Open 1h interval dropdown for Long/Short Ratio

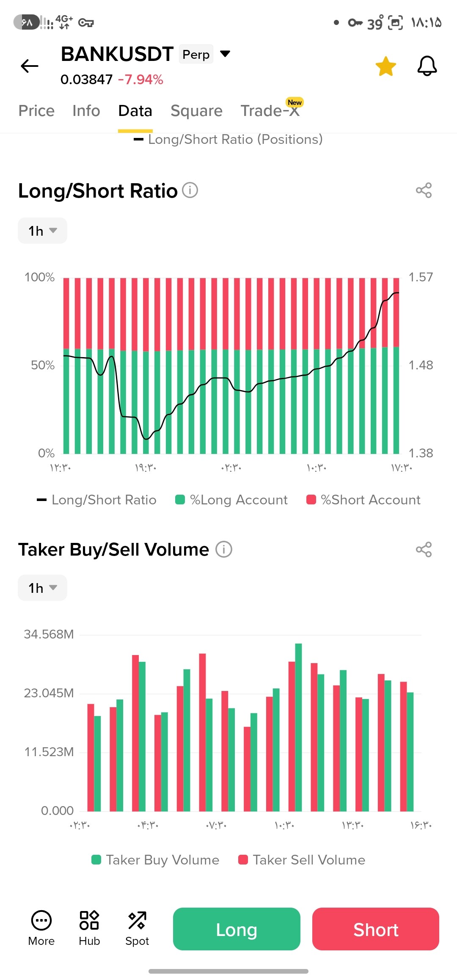click(x=42, y=231)
